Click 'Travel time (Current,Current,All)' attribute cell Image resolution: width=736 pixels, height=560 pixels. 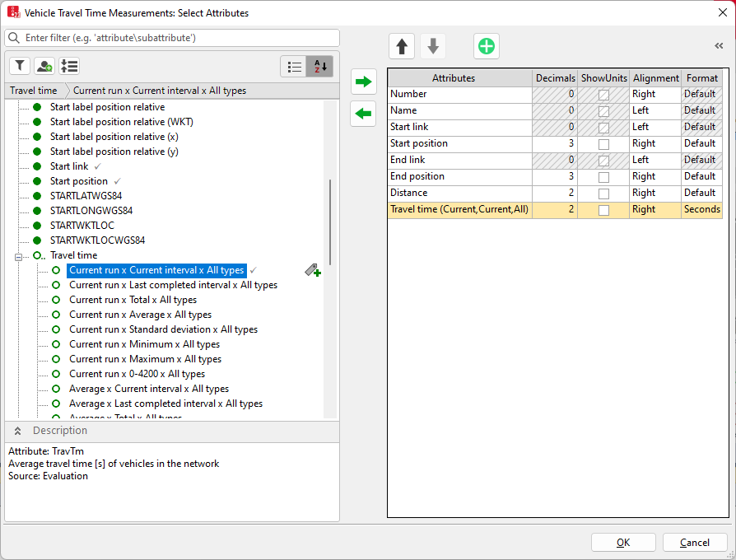point(460,209)
